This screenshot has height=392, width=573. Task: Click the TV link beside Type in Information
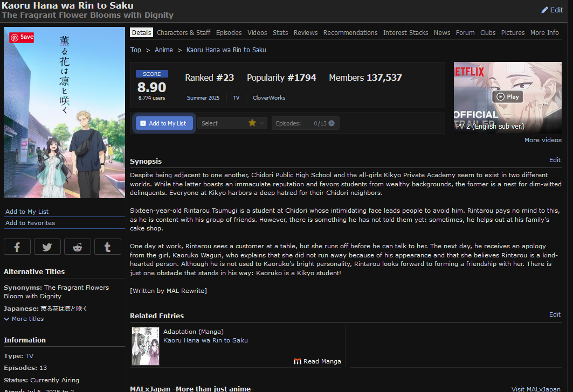tap(29, 356)
